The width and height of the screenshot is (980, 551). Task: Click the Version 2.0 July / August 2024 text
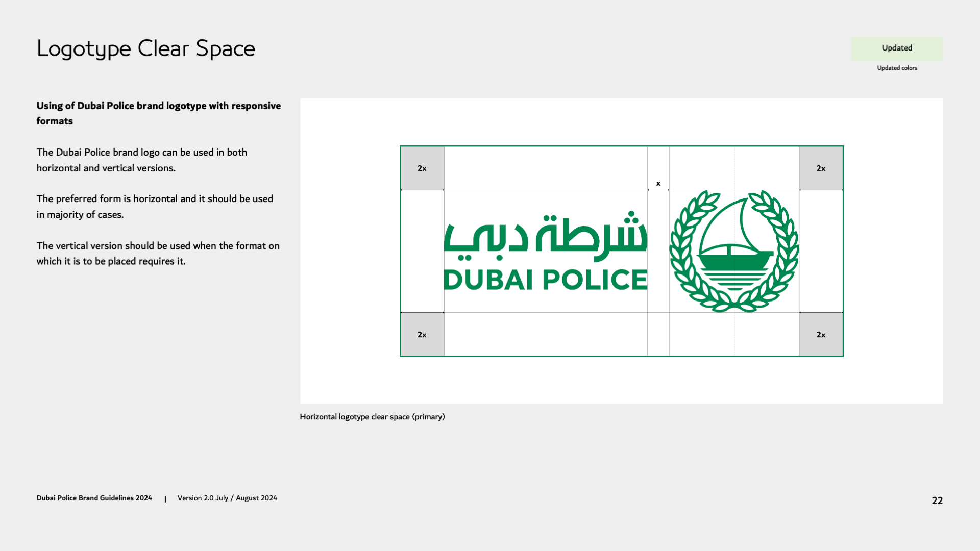click(227, 498)
